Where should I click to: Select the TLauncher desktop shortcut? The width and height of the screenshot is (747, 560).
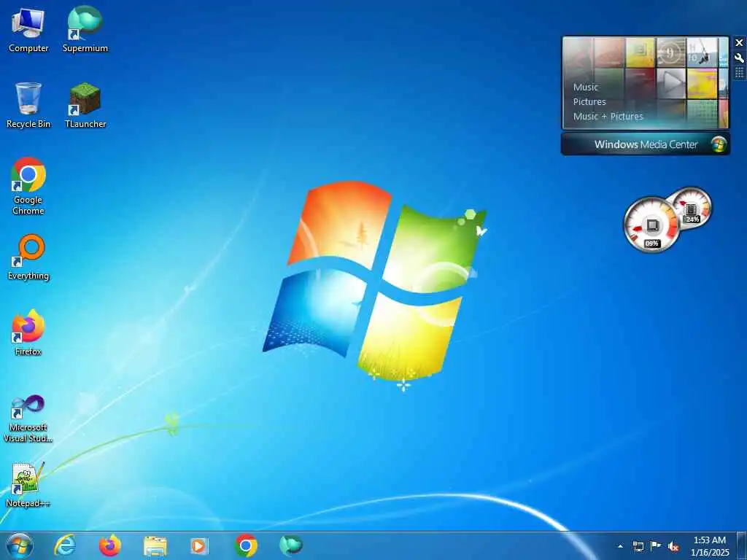(85, 106)
